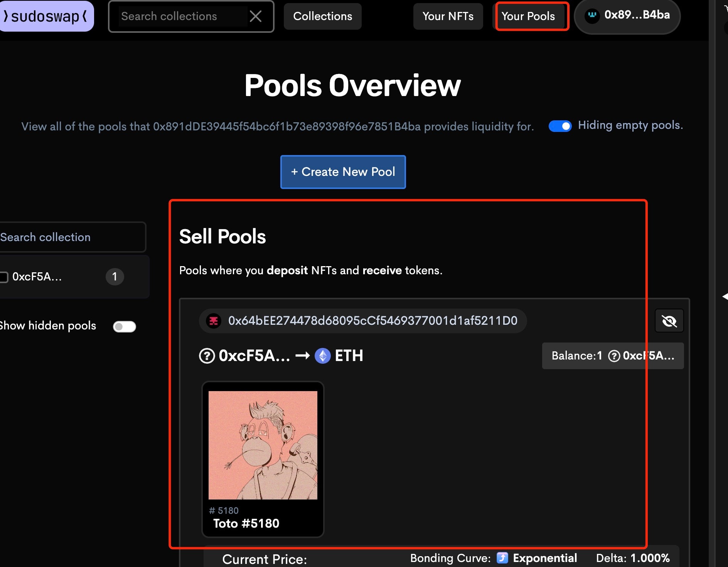Clear search with the X icon
This screenshot has height=567, width=728.
[255, 16]
